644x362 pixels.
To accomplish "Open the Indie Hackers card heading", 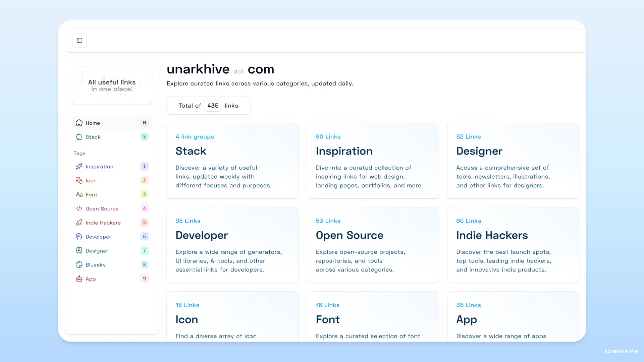I will click(492, 235).
